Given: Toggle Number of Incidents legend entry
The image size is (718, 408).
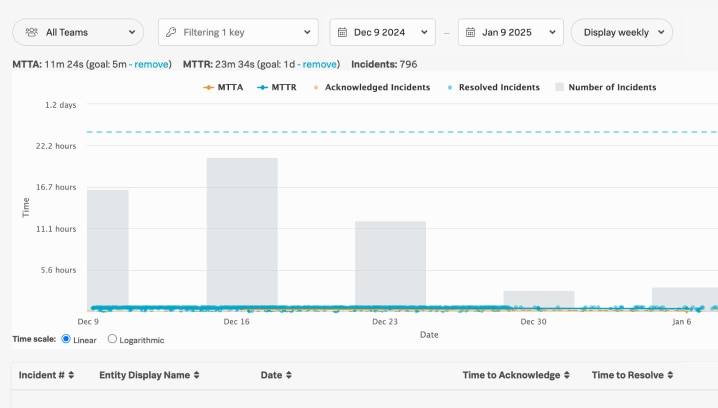Looking at the screenshot, I should pos(606,87).
